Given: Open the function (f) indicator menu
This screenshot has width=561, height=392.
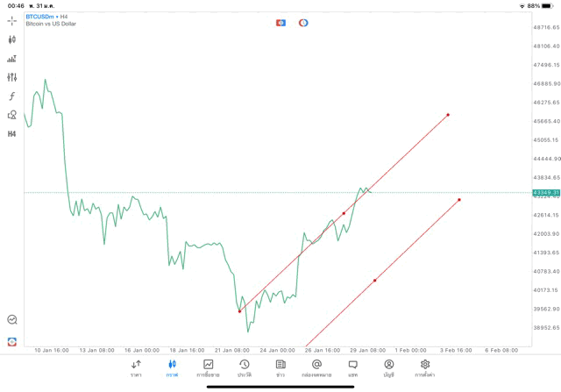Looking at the screenshot, I should point(12,96).
